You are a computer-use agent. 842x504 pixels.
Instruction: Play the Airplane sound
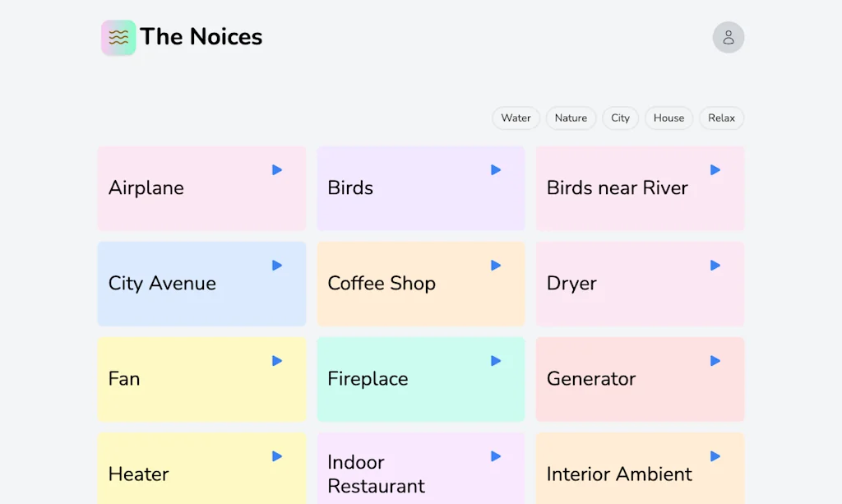click(x=276, y=170)
